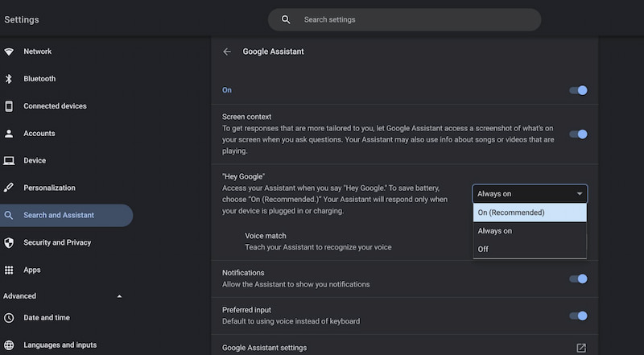Open the Google Assistant settings row
This screenshot has height=355, width=644.
[405, 348]
